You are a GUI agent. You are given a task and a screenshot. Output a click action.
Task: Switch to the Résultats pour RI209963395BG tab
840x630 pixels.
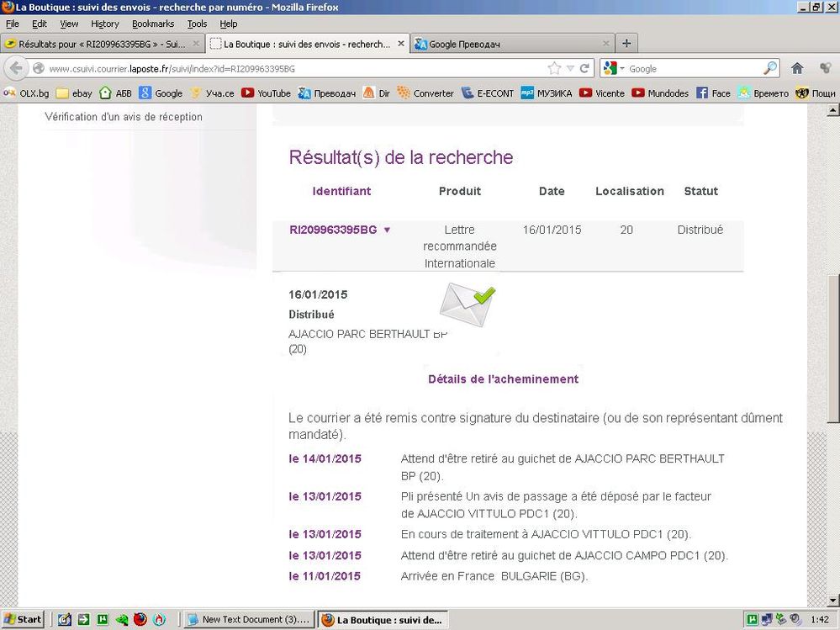click(103, 44)
